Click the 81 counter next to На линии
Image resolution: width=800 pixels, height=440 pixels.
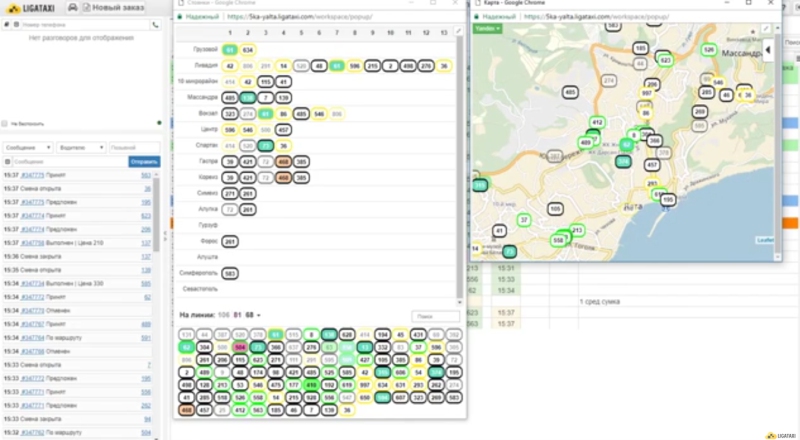237,315
